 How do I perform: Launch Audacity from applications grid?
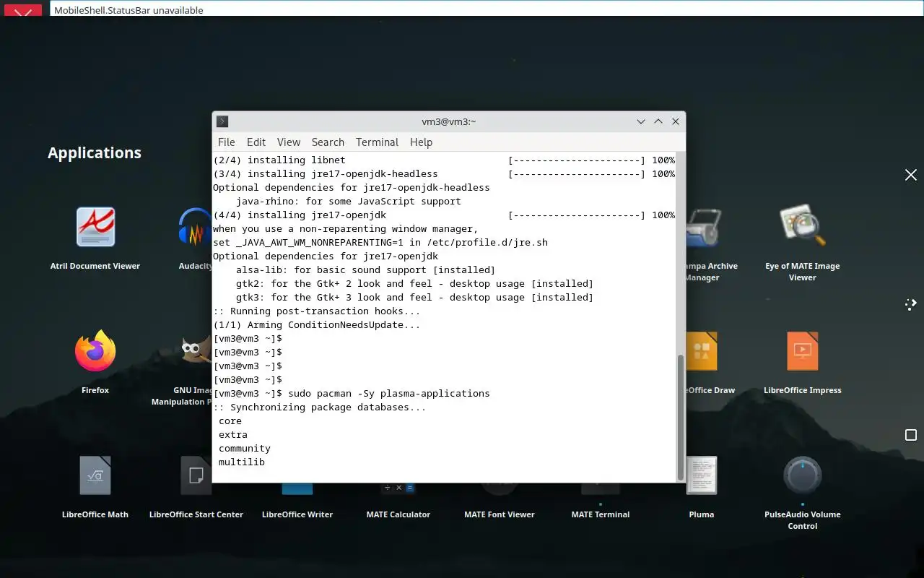(194, 227)
